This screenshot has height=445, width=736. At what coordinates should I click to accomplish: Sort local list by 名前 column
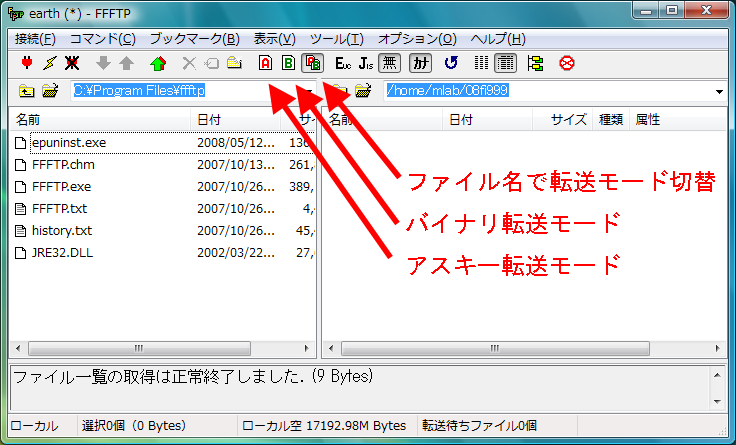pos(100,120)
